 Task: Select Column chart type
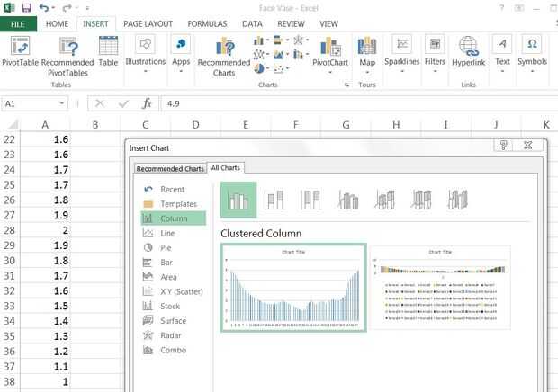(173, 218)
